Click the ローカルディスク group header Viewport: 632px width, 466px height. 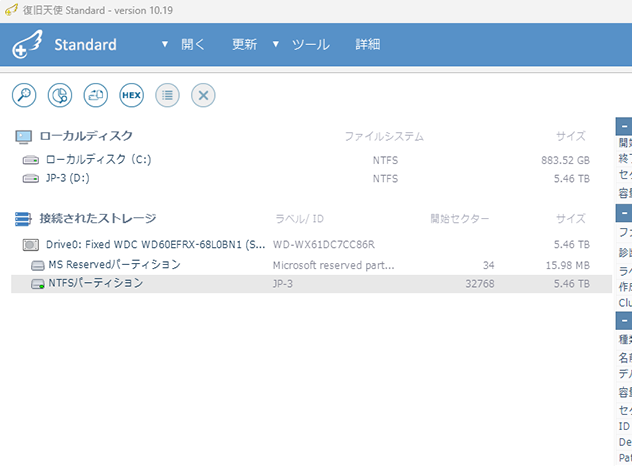86,136
